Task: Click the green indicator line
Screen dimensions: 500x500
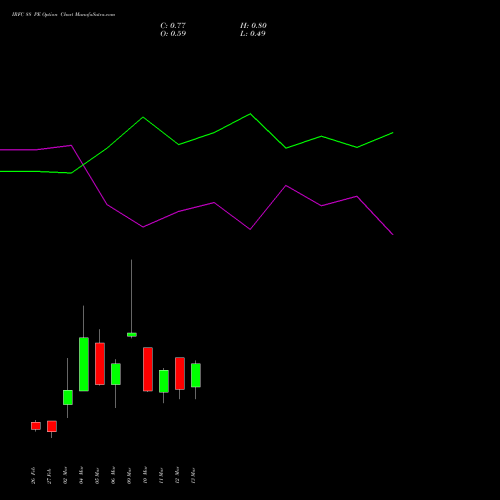Action: pyautogui.click(x=213, y=133)
